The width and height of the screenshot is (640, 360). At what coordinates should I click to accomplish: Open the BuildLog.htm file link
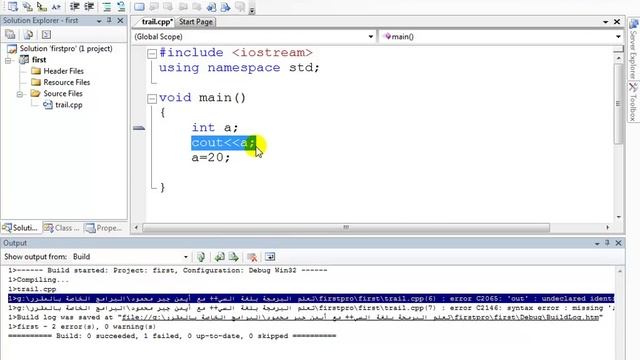coord(360,318)
